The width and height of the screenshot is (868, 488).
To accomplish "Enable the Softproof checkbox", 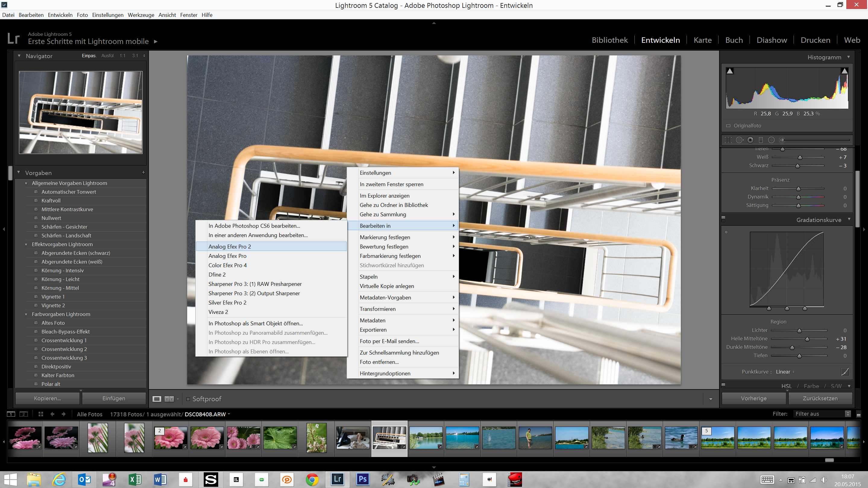I will [x=188, y=399].
